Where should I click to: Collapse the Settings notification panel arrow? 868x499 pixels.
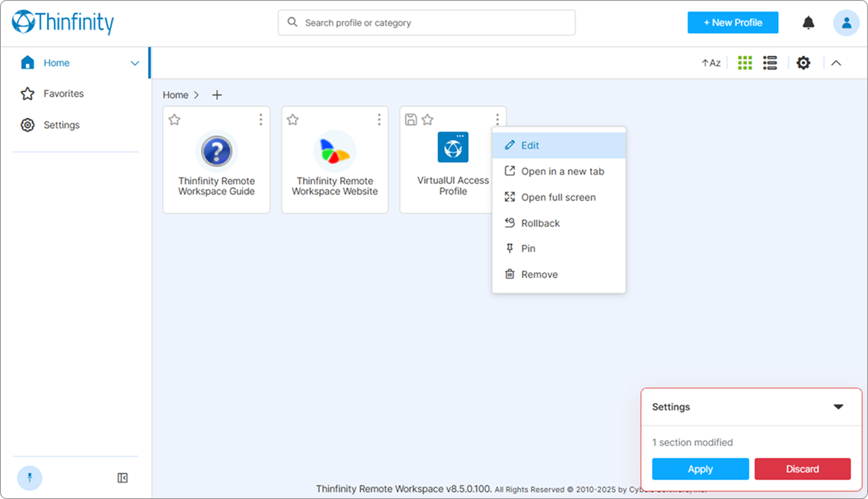tap(839, 407)
